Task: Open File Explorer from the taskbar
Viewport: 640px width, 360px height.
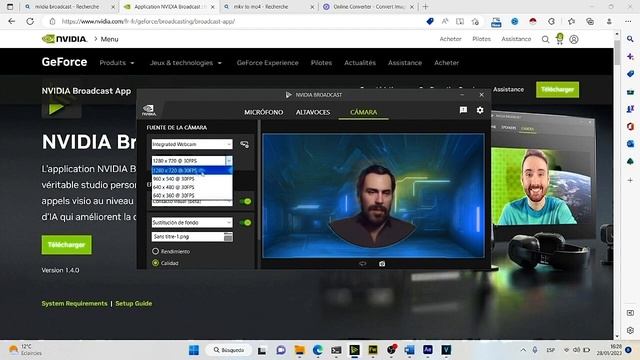Action: [x=300, y=350]
